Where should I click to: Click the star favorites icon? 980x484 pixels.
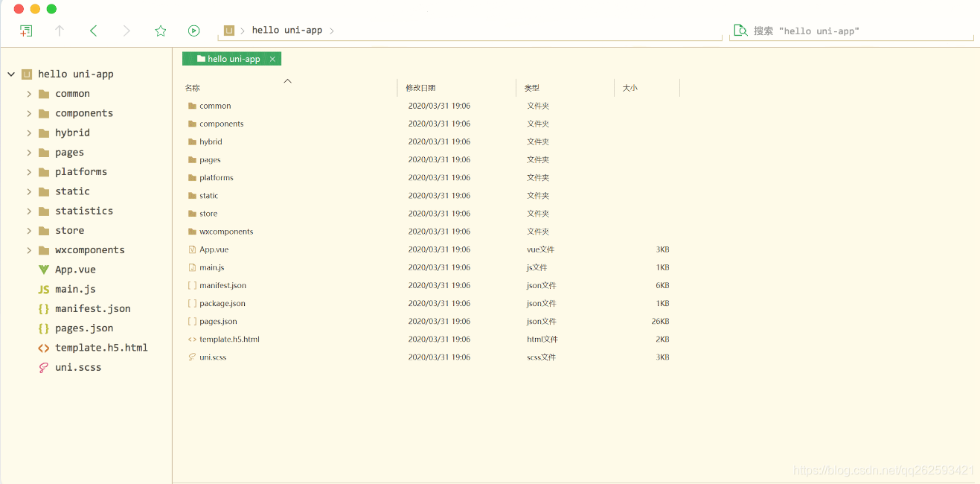(161, 31)
